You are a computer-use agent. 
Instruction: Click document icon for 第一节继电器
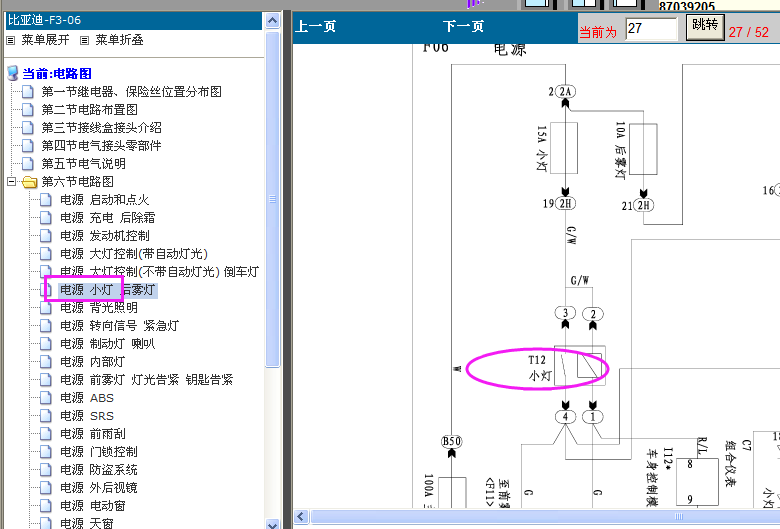pyautogui.click(x=28, y=92)
